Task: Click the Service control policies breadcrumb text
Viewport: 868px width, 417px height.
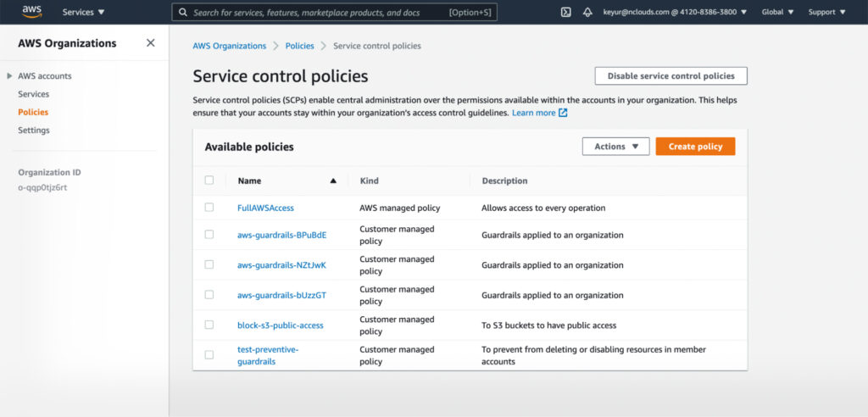Action: point(377,46)
